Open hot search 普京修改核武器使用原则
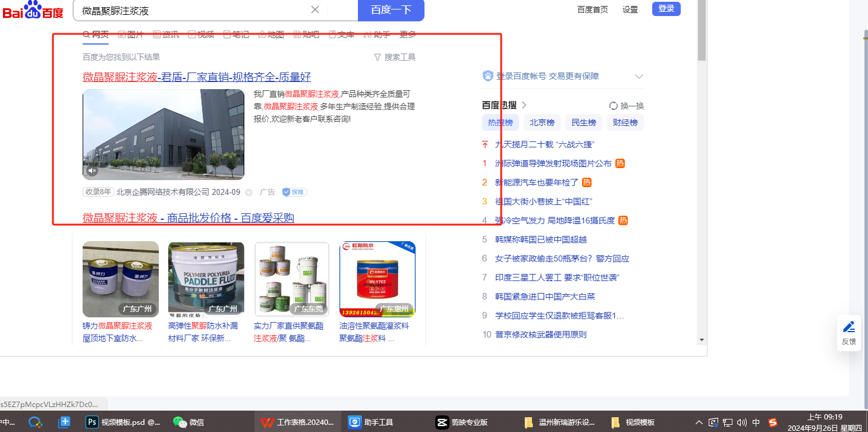This screenshot has width=868, height=432. click(x=541, y=335)
